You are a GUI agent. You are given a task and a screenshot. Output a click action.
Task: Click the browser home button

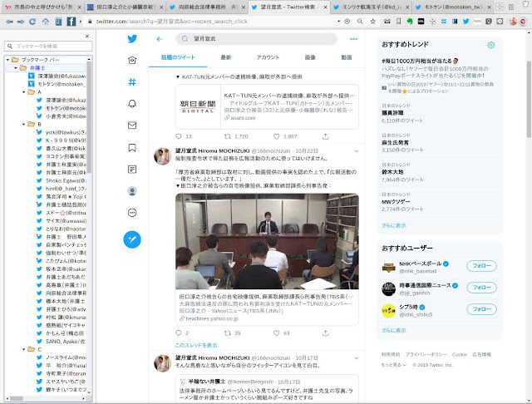click(x=46, y=22)
